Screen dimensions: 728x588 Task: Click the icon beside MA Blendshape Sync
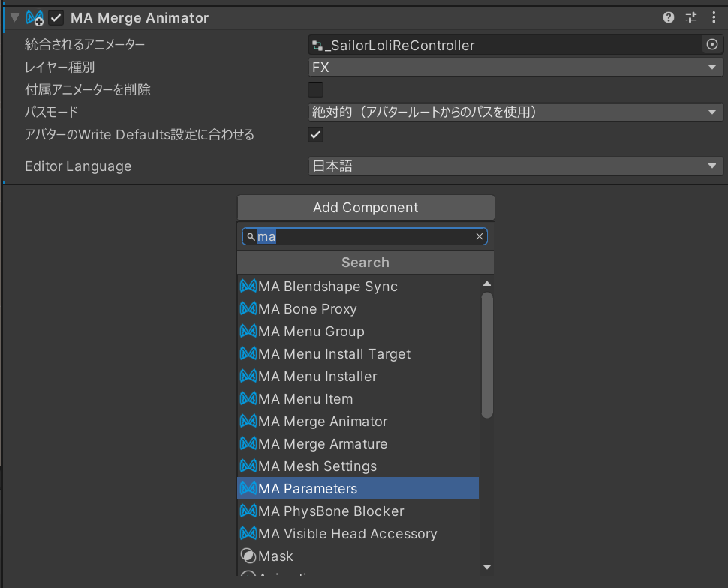[x=248, y=286]
